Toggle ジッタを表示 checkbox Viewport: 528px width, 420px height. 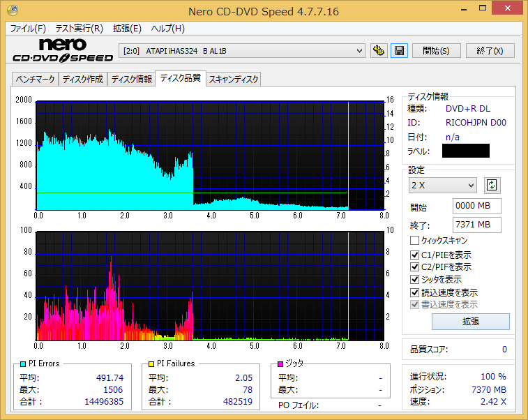tap(414, 280)
